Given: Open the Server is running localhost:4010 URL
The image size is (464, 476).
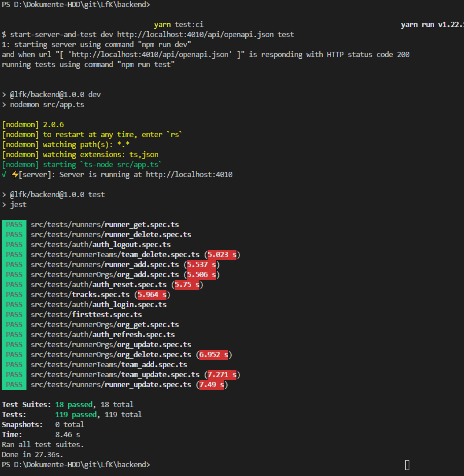Looking at the screenshot, I should pos(189,175).
